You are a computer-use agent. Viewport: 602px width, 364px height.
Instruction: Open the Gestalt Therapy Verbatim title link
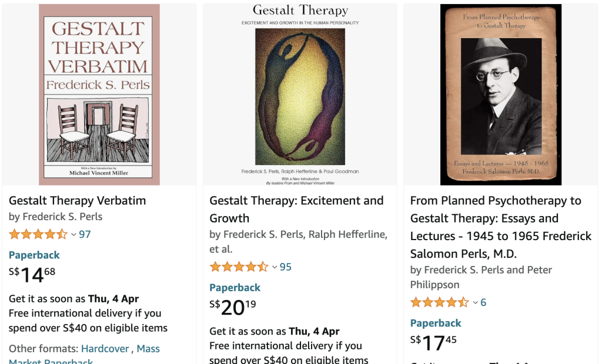(77, 201)
